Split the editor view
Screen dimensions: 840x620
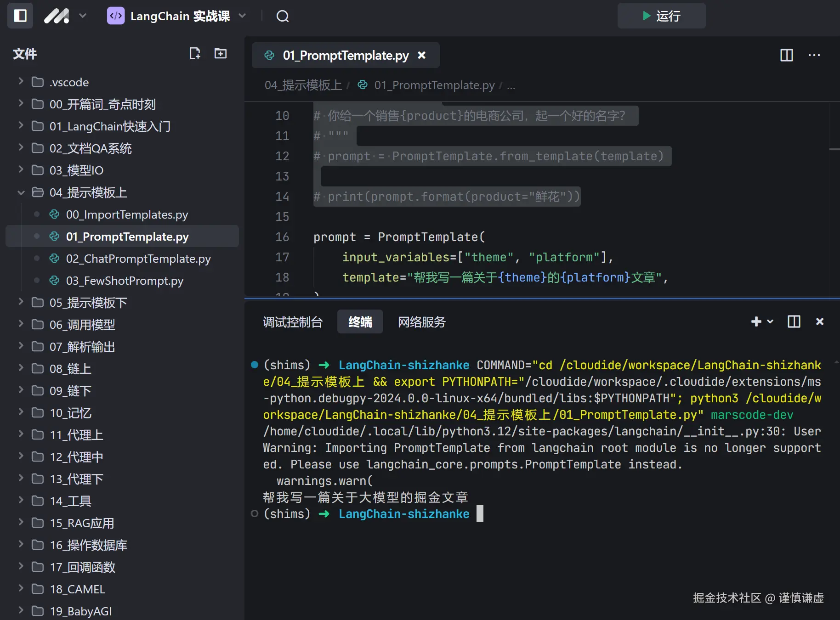[x=787, y=55]
